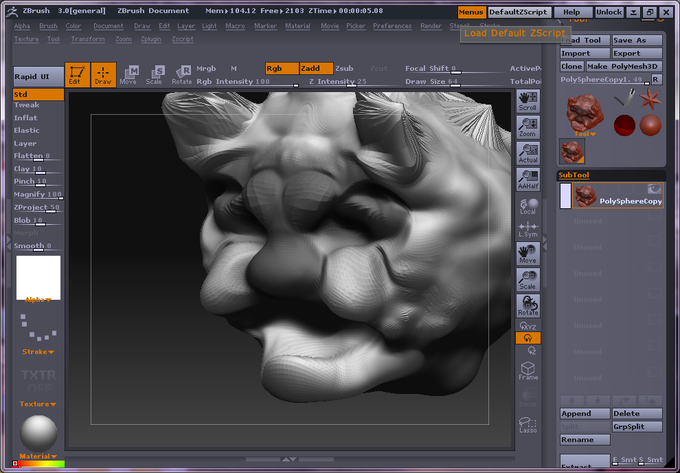Viewport: 680px width, 473px height.
Task: Click the Menus button
Action: click(x=471, y=12)
